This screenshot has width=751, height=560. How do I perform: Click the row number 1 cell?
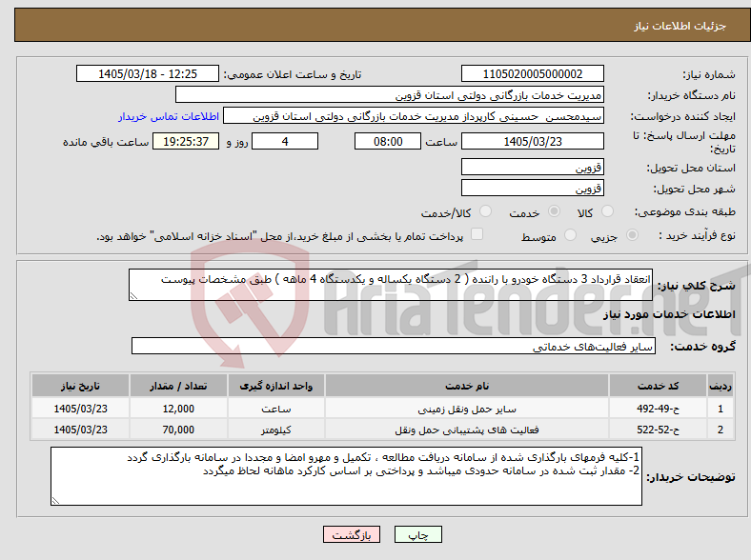click(721, 409)
